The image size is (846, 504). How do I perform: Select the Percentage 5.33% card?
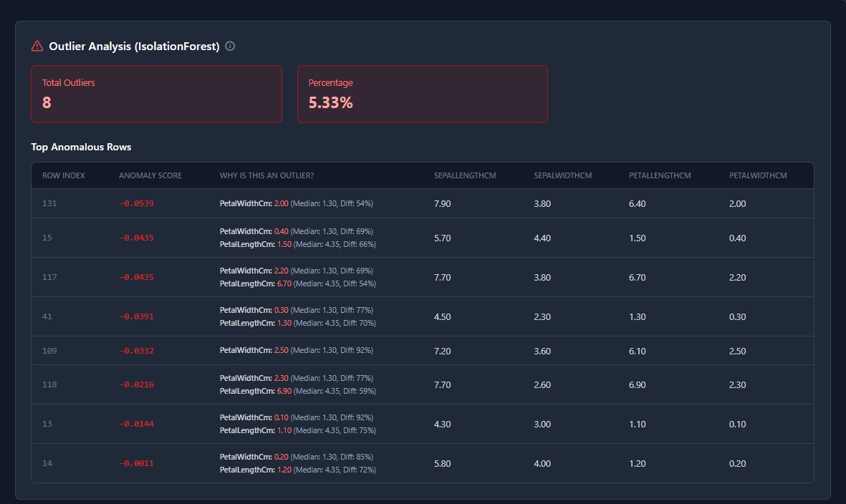422,94
